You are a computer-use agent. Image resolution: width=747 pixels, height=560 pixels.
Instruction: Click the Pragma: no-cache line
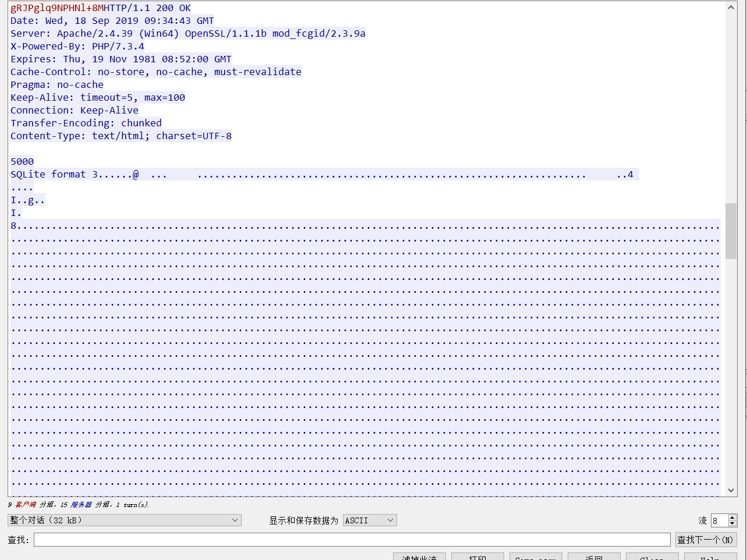[57, 85]
